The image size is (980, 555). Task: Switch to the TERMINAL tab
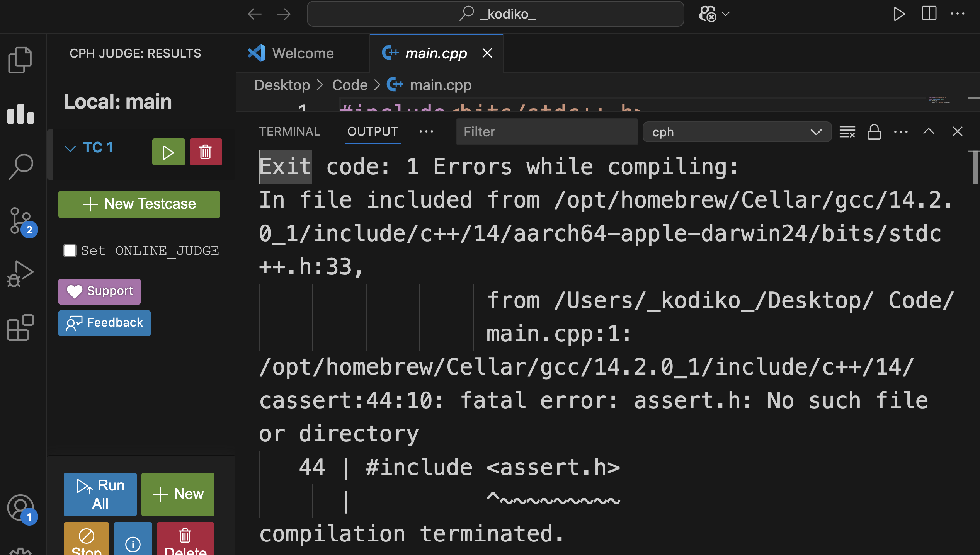click(x=289, y=132)
